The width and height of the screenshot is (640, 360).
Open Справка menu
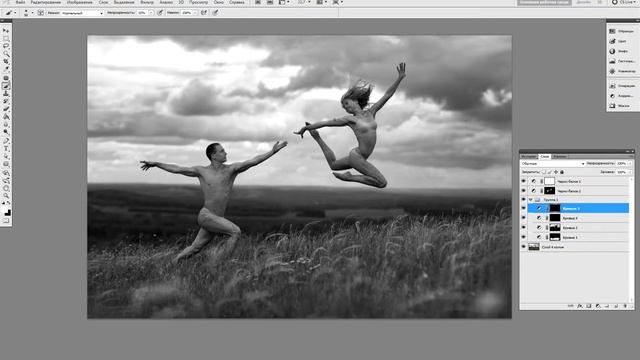pos(237,2)
